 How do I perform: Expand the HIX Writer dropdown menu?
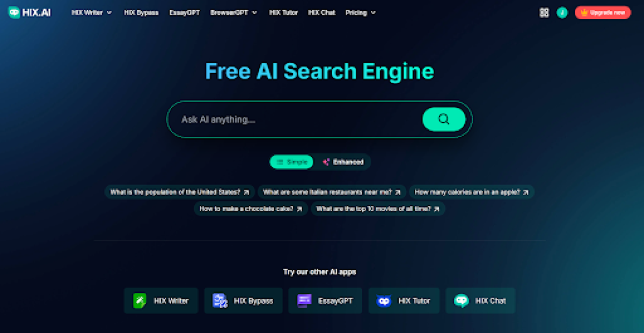tap(92, 12)
